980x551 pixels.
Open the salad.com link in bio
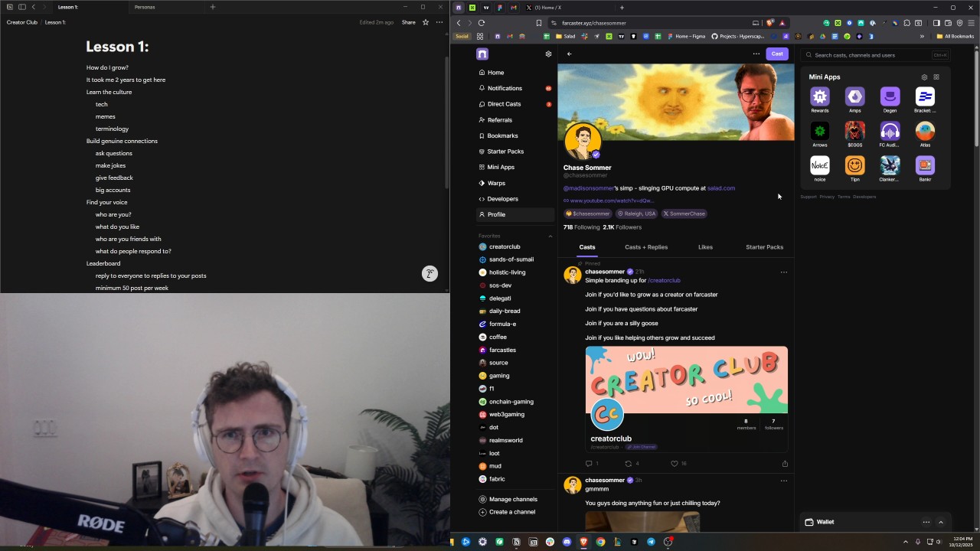721,188
